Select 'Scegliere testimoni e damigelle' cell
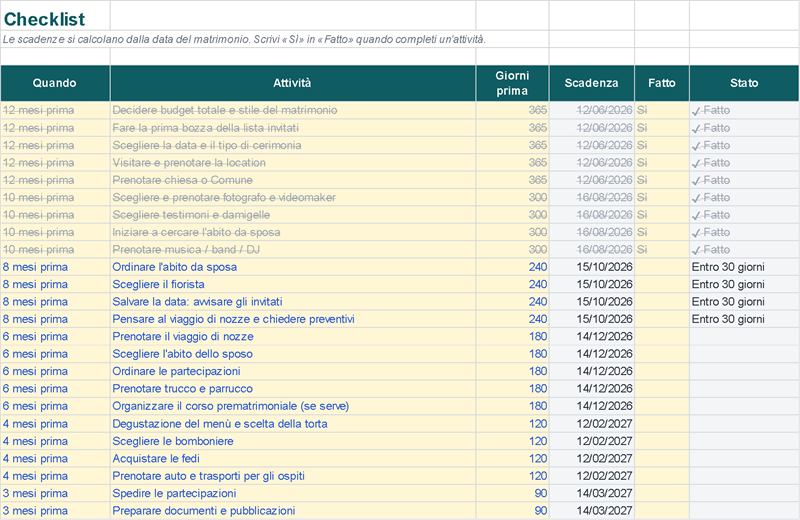The image size is (800, 520). coord(293,214)
